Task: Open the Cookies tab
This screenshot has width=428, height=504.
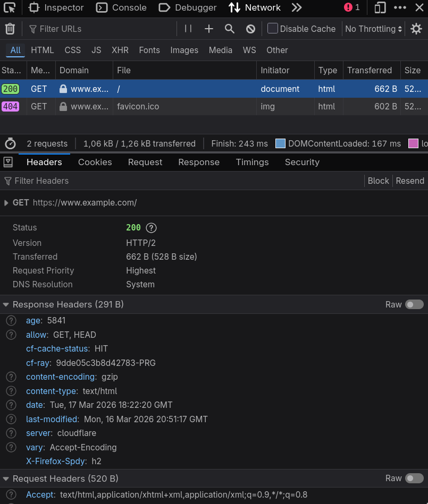Action: click(95, 162)
